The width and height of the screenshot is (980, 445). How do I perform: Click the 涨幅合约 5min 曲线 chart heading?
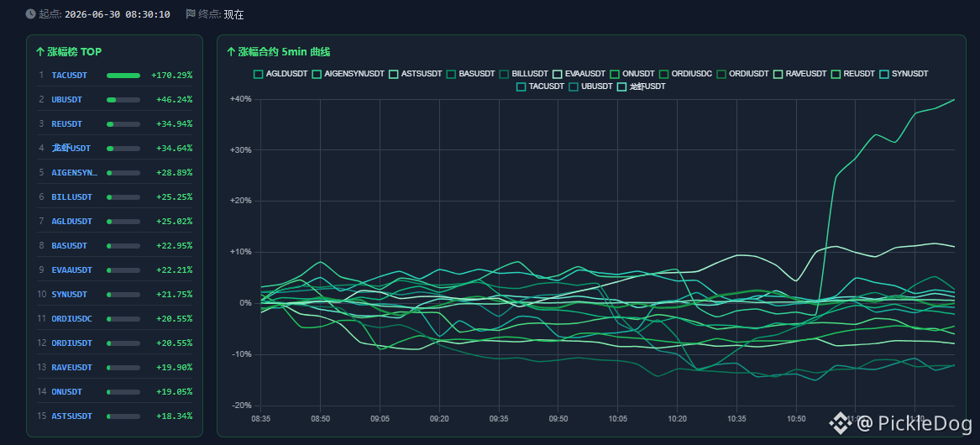(278, 52)
